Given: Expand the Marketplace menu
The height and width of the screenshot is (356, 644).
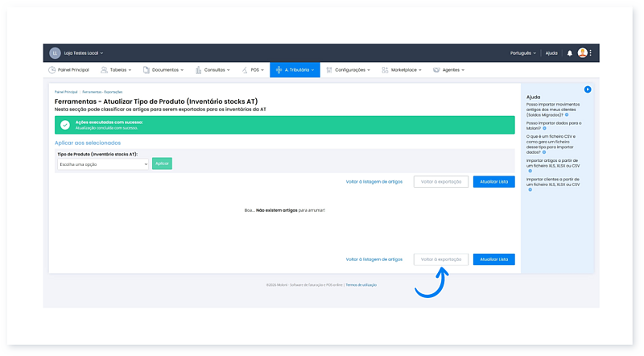Looking at the screenshot, I should pos(407,70).
